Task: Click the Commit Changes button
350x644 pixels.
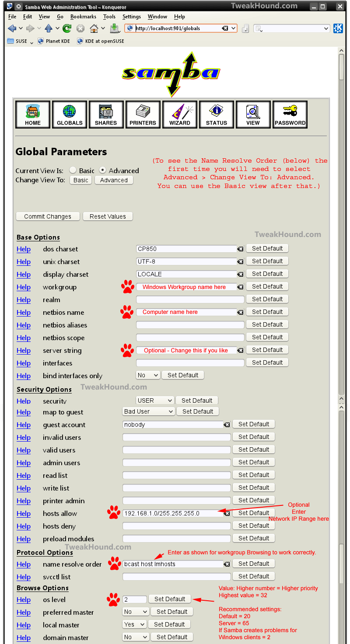Action: pos(48,216)
